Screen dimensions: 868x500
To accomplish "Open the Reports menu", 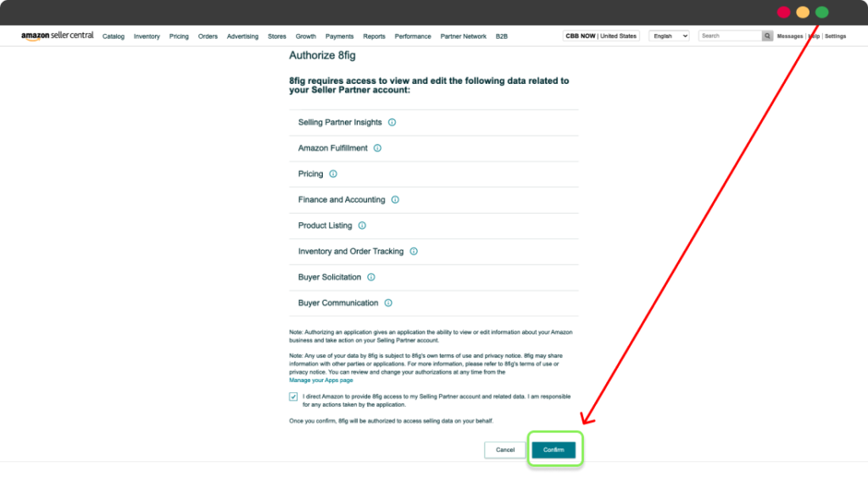I will coord(374,36).
